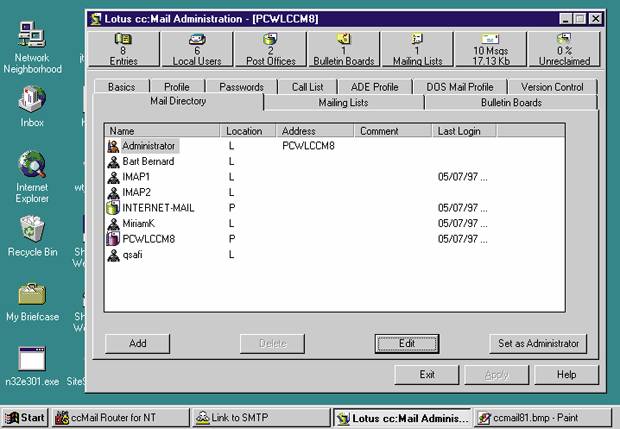Image resolution: width=620 pixels, height=429 pixels.
Task: Switch to the Basics tab
Action: pyautogui.click(x=122, y=87)
